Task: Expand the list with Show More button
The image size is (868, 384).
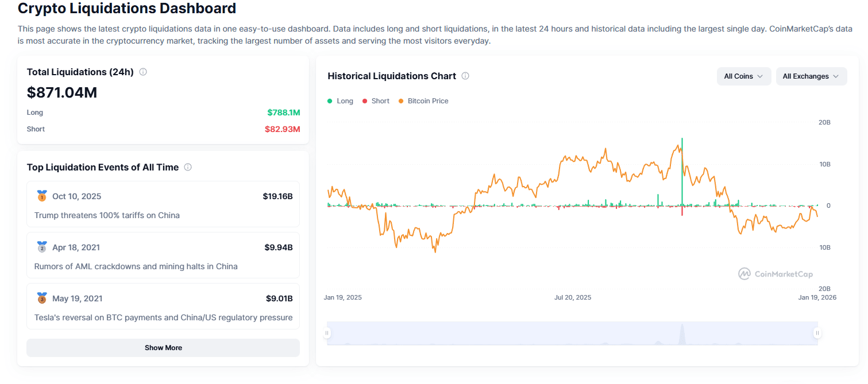Action: 163,347
